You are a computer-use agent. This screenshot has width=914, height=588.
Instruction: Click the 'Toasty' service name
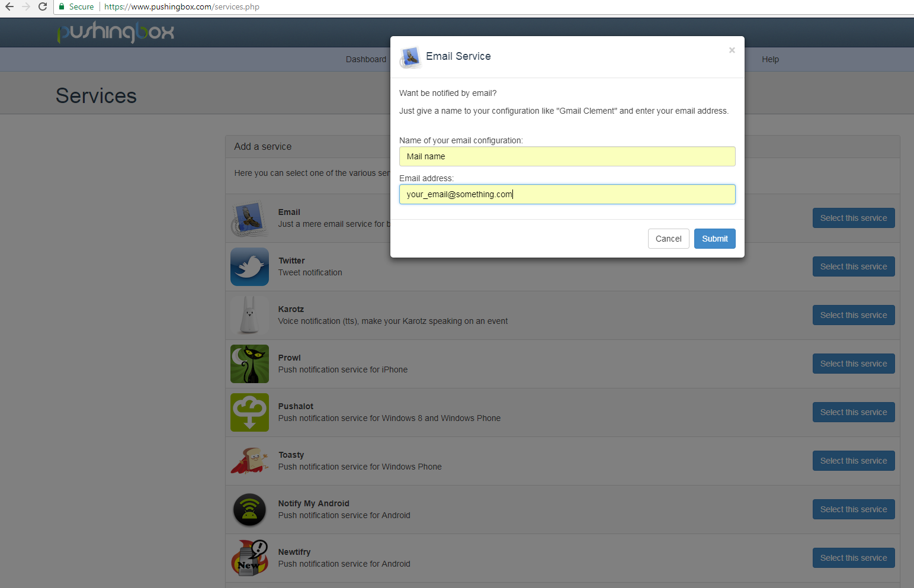(x=291, y=455)
